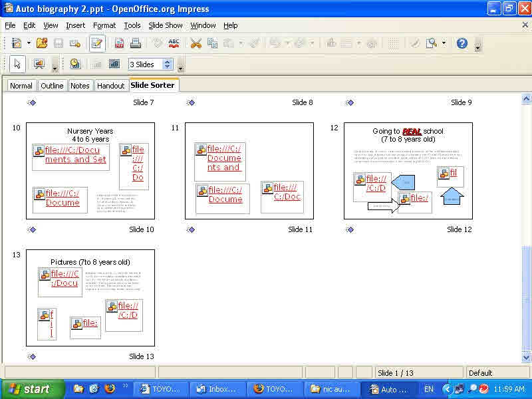532x399 pixels.
Task: Select the slide 11 thumbnail
Action: (249, 171)
